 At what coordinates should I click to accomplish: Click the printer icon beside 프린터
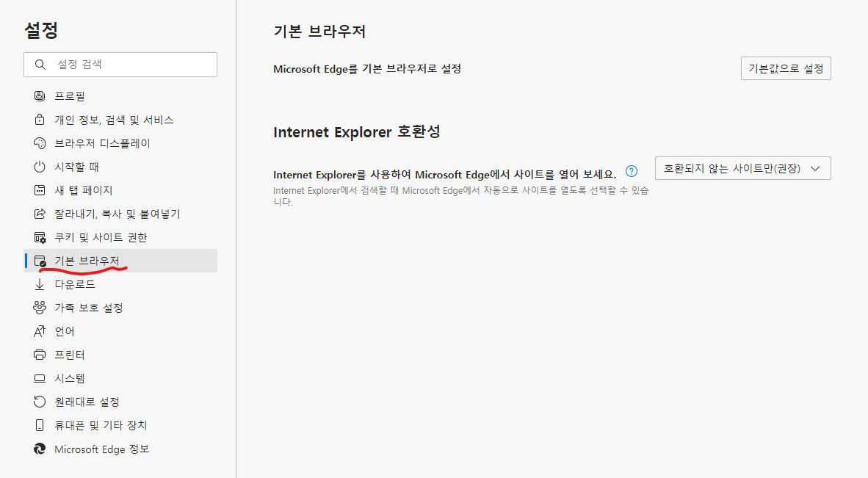(40, 355)
